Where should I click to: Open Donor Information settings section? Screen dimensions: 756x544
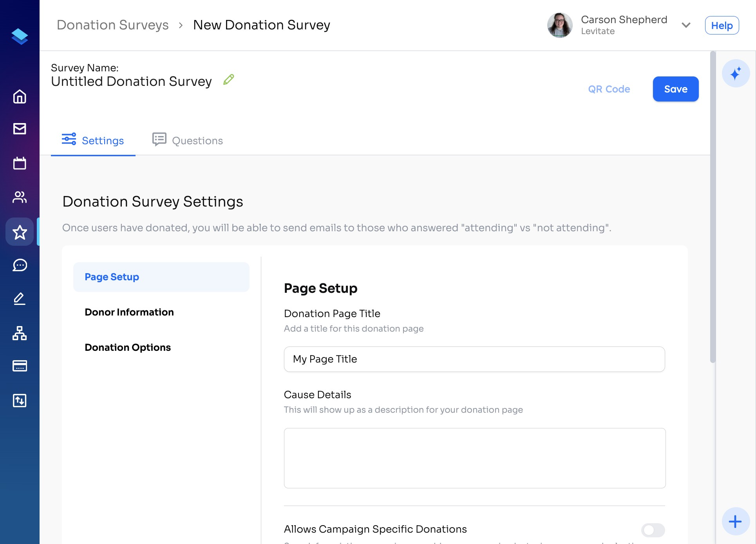coord(129,312)
